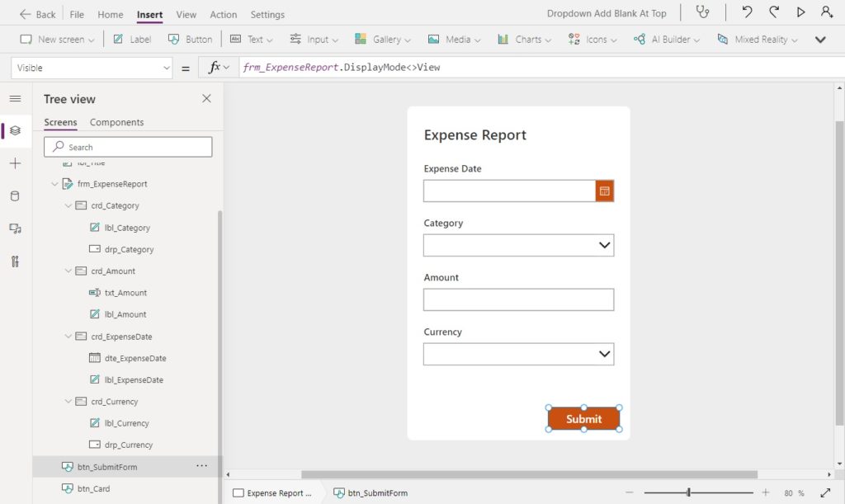The width and height of the screenshot is (845, 504).
Task: Select drp_Category in the tree
Action: click(129, 249)
